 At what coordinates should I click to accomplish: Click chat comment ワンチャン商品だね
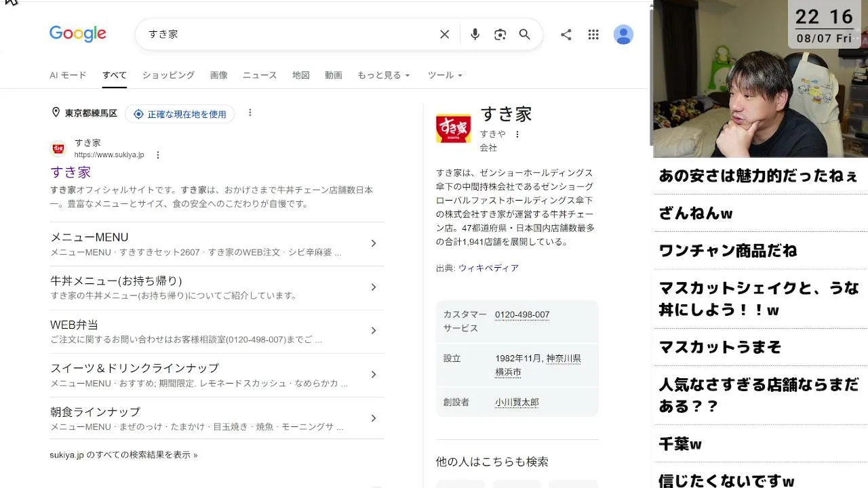click(x=728, y=250)
